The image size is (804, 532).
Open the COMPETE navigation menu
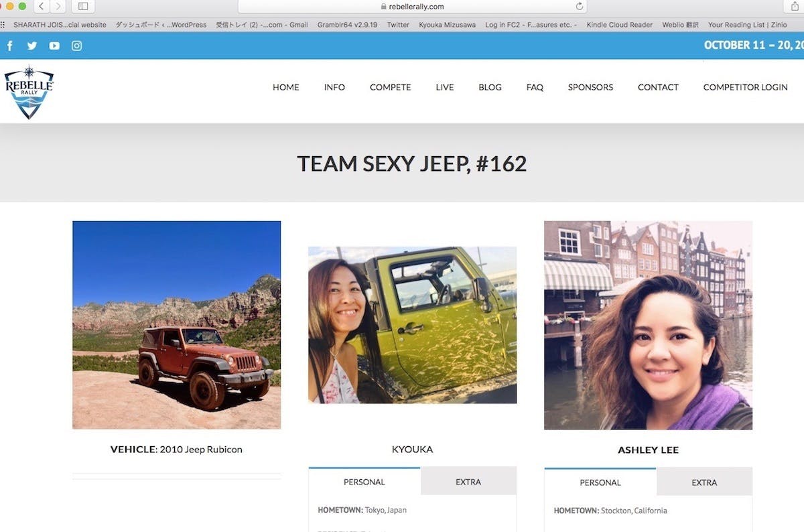[x=390, y=87]
